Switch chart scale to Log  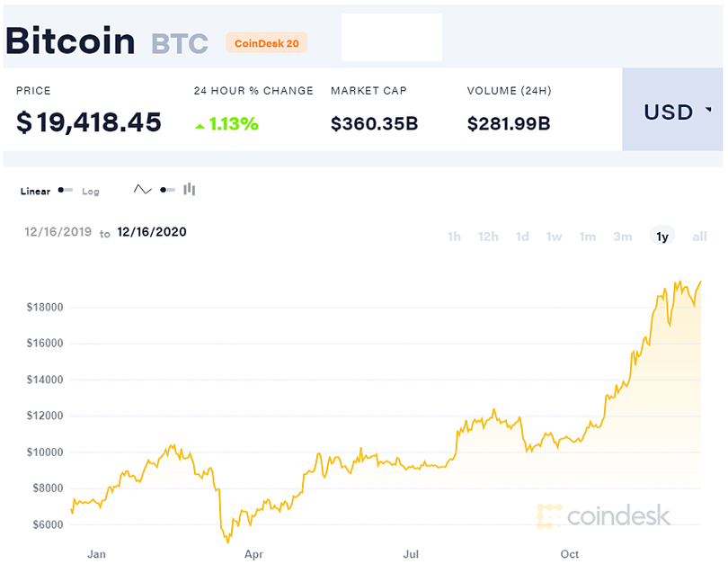91,192
